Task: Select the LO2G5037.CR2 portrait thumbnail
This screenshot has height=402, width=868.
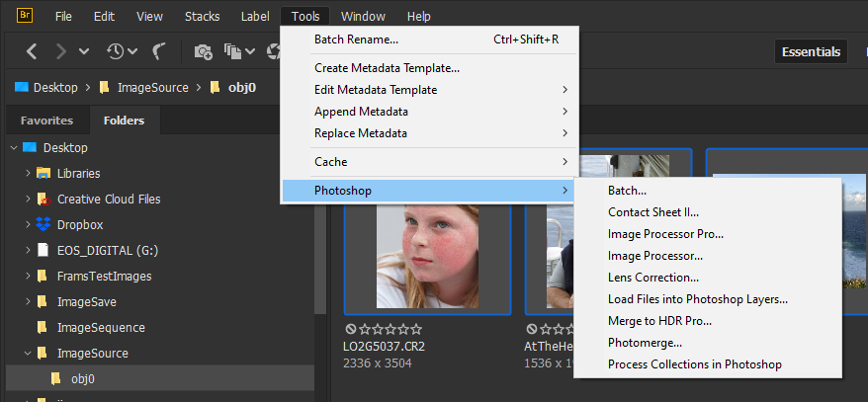Action: (427, 254)
